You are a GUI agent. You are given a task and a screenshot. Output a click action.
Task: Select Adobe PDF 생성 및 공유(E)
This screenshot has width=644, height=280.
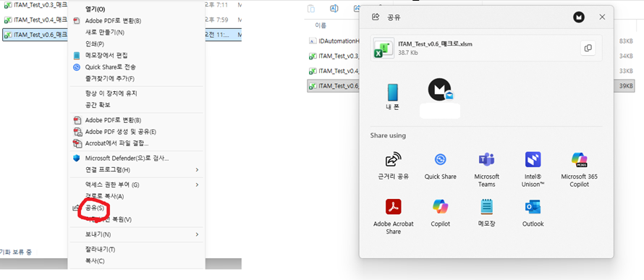120,132
